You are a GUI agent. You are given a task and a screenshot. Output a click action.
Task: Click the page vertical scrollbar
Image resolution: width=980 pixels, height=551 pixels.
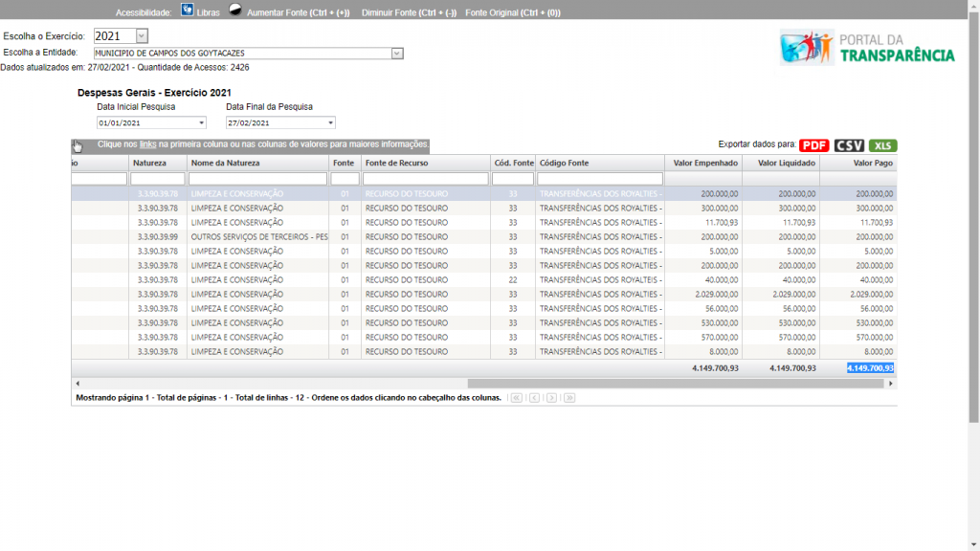(x=973, y=217)
